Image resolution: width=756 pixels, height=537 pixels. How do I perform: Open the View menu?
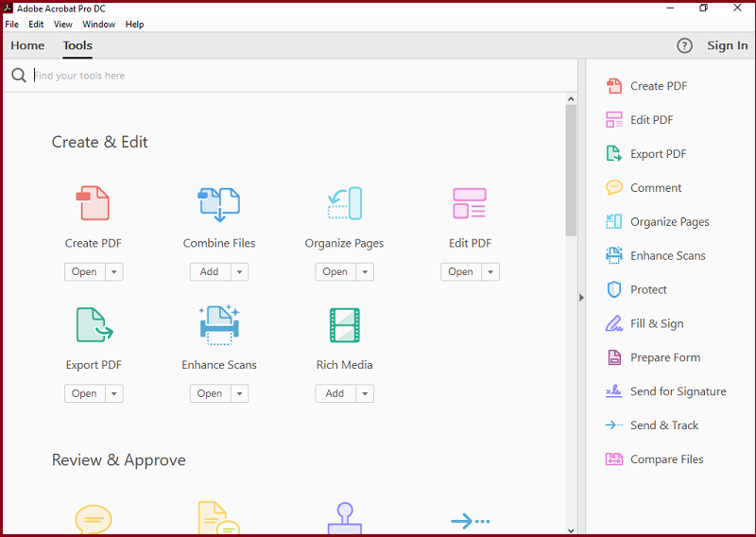[62, 25]
